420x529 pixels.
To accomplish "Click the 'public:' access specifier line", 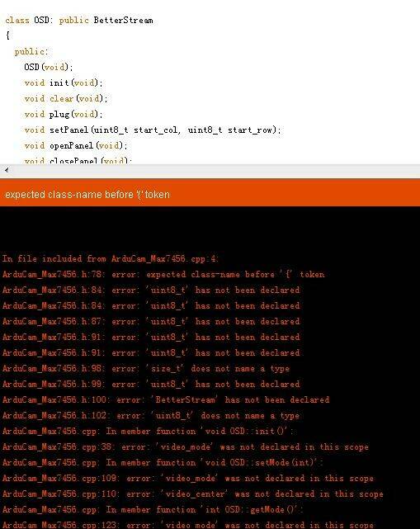I will (x=31, y=52).
